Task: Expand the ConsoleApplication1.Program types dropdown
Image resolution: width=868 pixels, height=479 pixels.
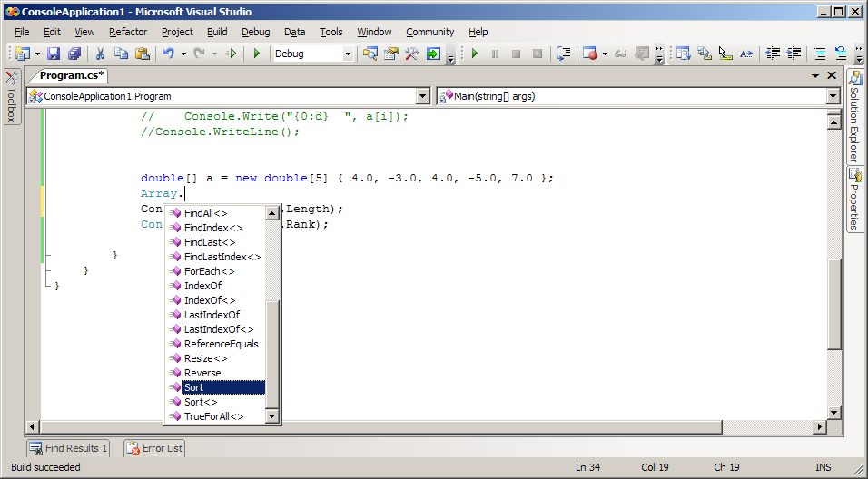Action: 422,96
